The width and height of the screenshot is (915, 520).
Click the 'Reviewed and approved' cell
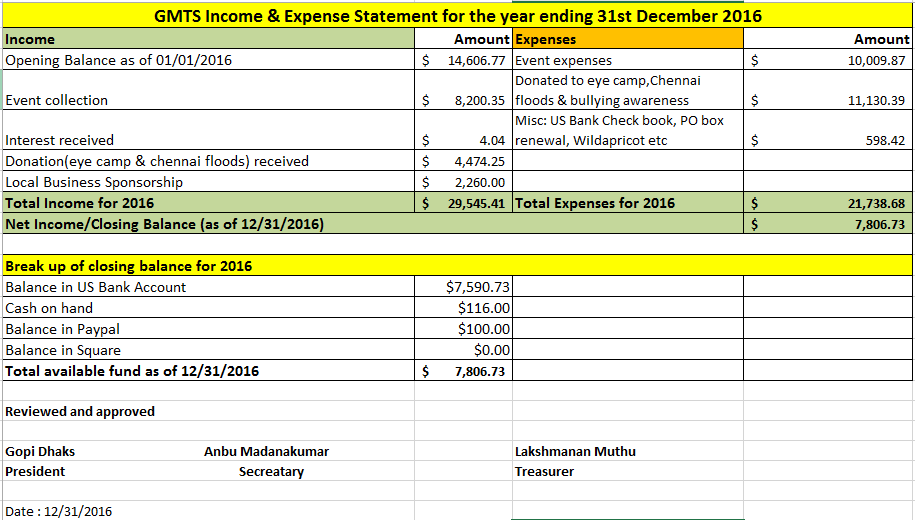tap(208, 411)
